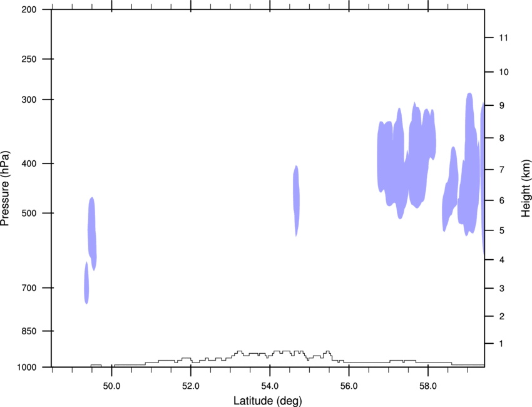Viewport: 532px width, 407px height.
Task: Click the 1 km height label
Action: 502,344
